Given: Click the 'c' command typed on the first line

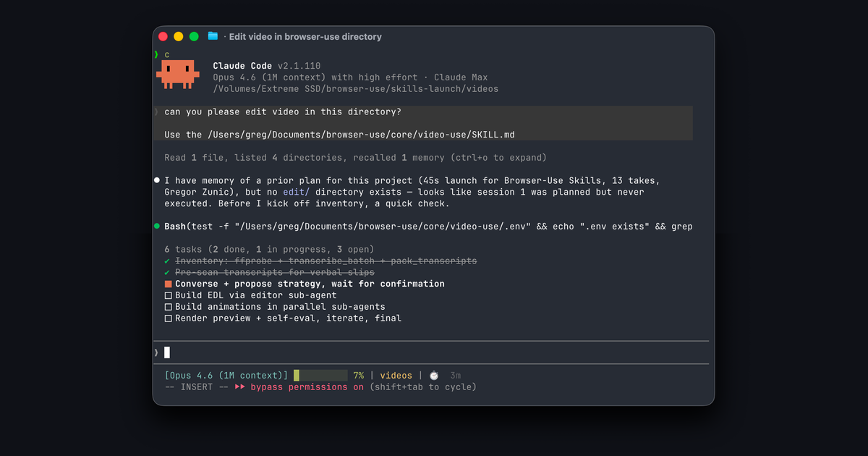Looking at the screenshot, I should coord(167,55).
